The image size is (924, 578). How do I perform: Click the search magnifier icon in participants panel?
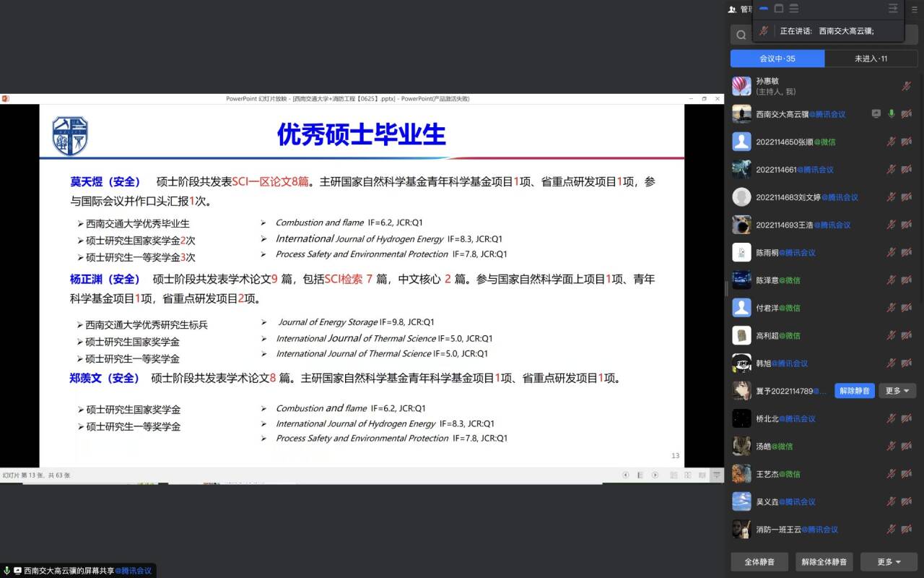click(741, 35)
